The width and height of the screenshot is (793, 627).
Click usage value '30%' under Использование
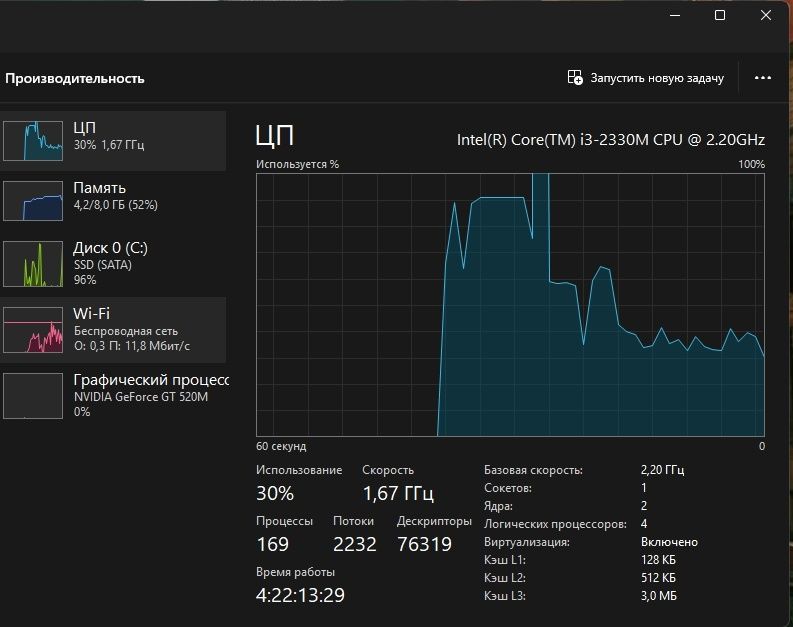[x=275, y=493]
